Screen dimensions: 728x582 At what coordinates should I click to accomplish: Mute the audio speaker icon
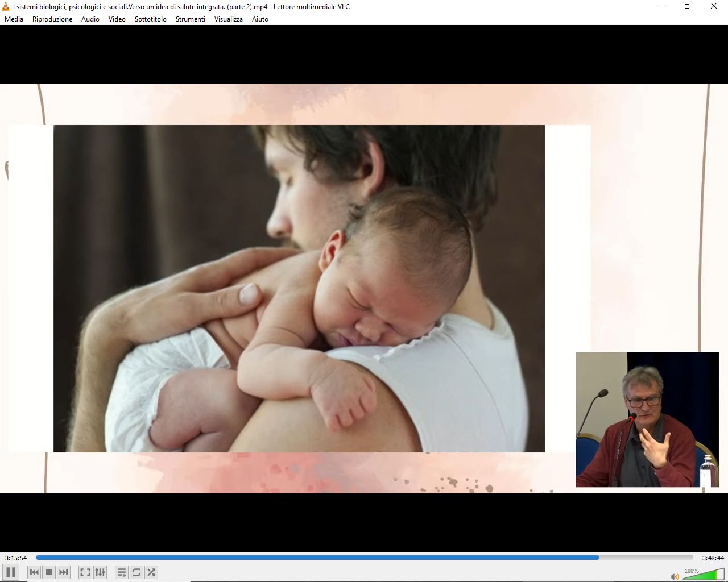[675, 577]
